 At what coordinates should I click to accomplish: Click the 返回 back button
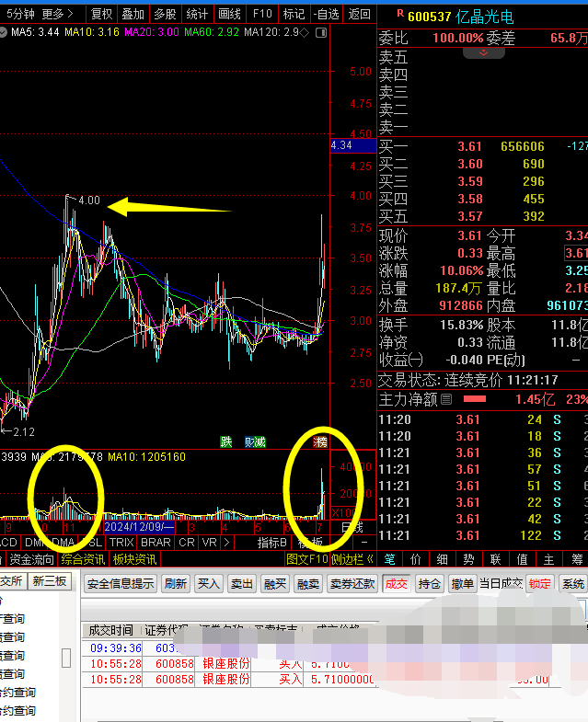pos(359,15)
